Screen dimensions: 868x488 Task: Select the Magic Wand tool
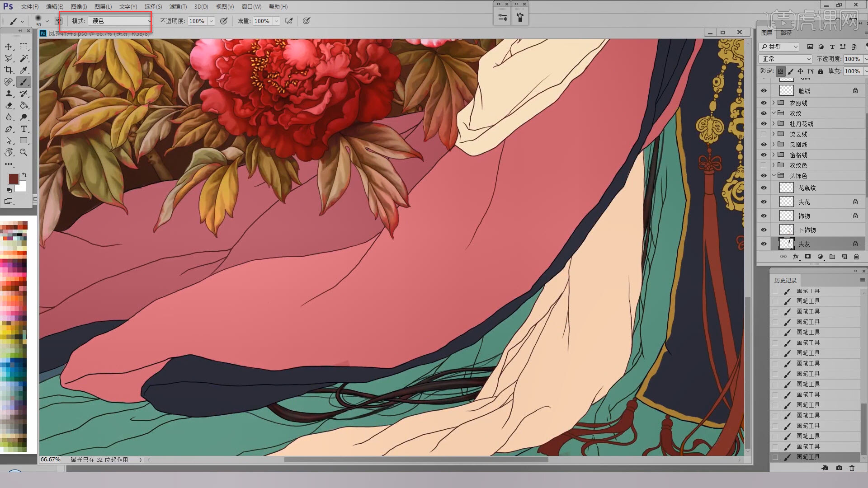click(24, 58)
